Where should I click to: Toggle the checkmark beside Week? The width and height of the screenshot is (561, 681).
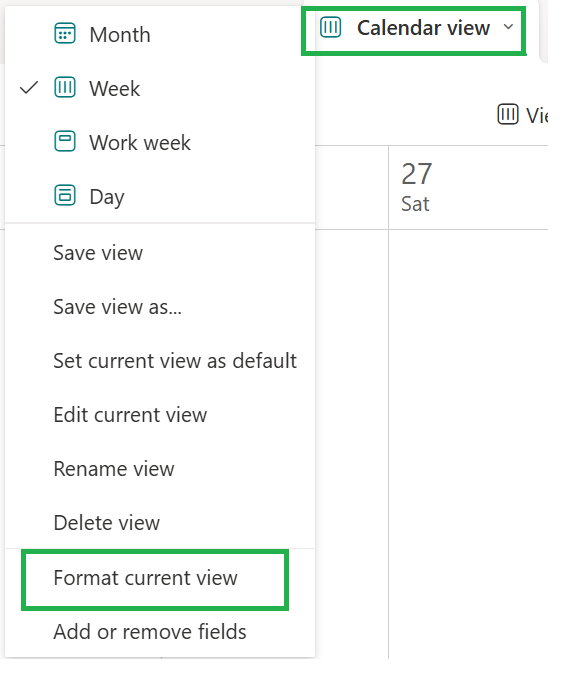click(29, 88)
